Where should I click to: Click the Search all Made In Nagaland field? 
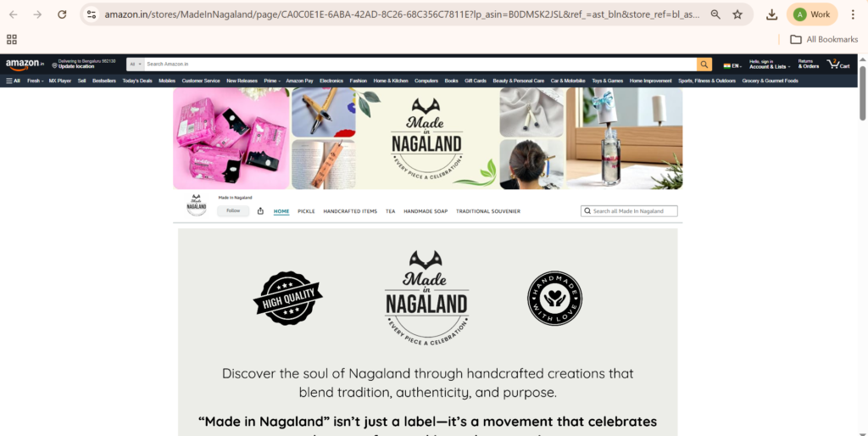tap(629, 211)
